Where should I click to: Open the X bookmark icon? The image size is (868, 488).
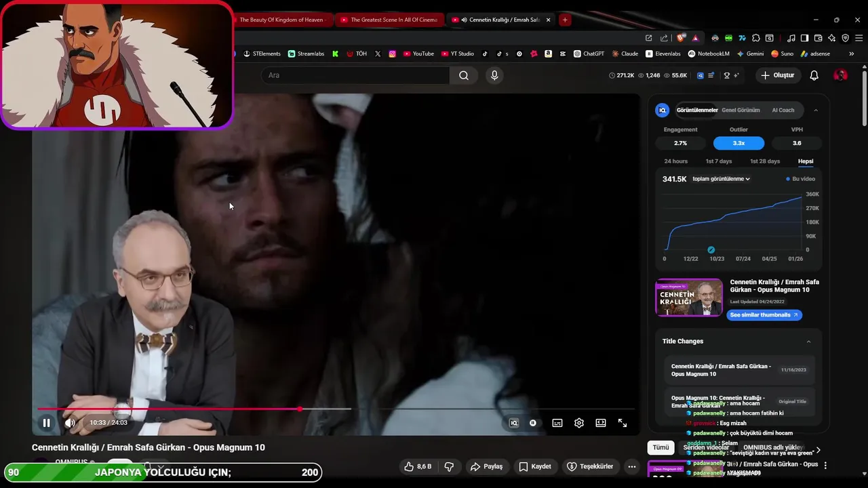[x=378, y=54]
